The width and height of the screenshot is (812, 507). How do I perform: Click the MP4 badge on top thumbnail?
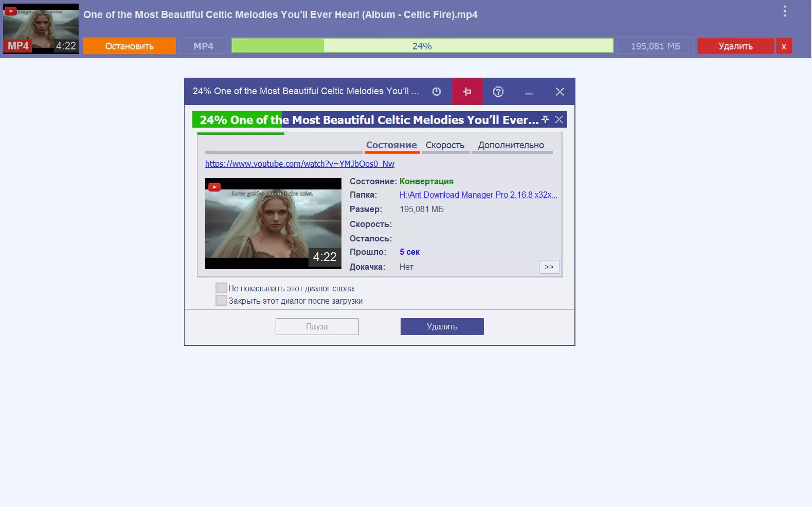[x=18, y=46]
